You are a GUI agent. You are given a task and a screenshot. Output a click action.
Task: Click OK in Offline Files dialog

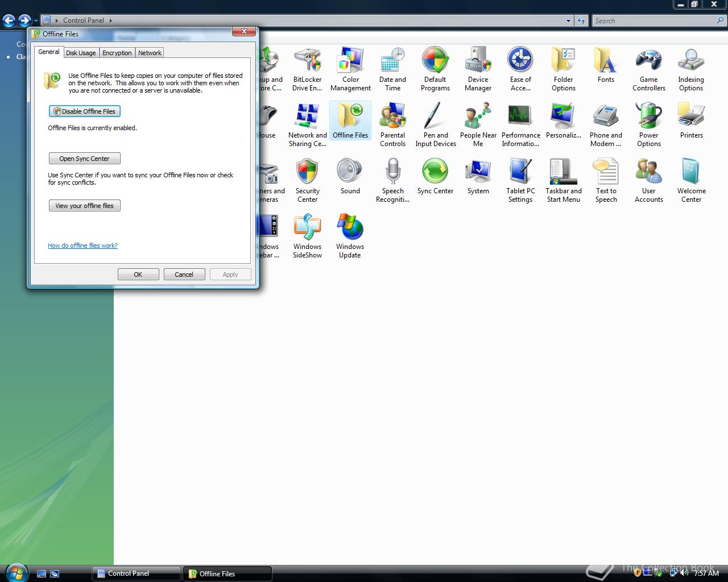point(138,275)
